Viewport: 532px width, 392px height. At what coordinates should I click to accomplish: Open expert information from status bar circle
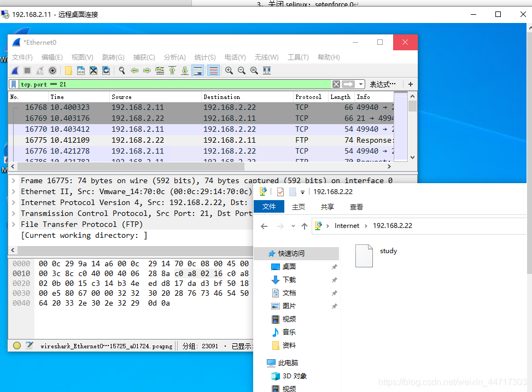point(17,346)
